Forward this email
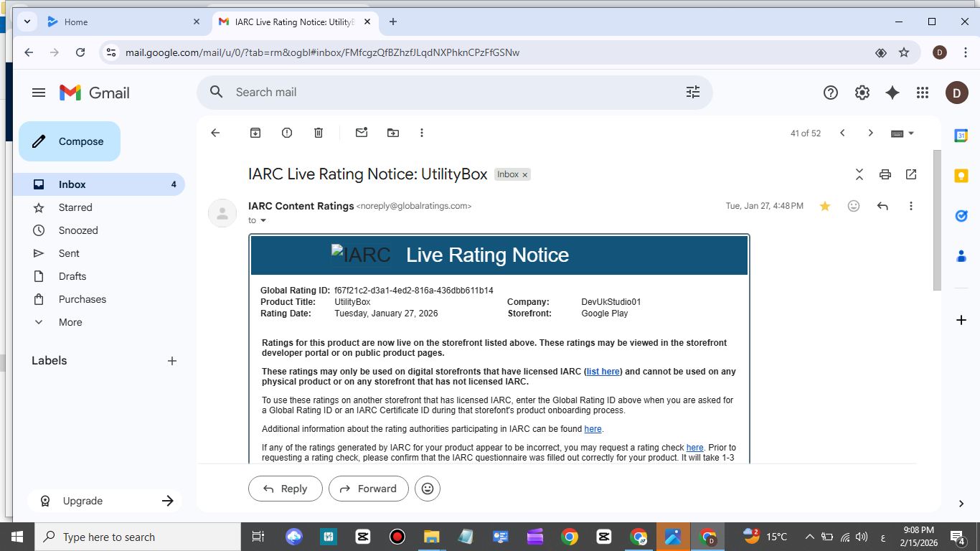 point(368,489)
